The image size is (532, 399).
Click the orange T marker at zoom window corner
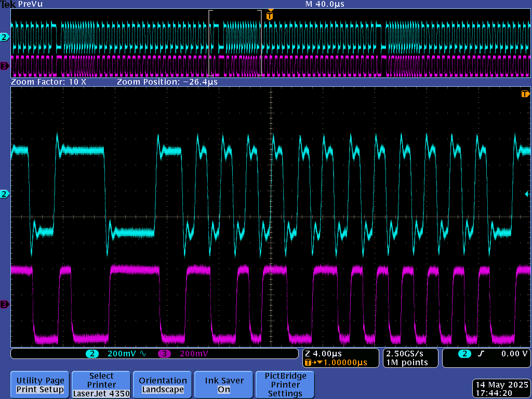[525, 94]
